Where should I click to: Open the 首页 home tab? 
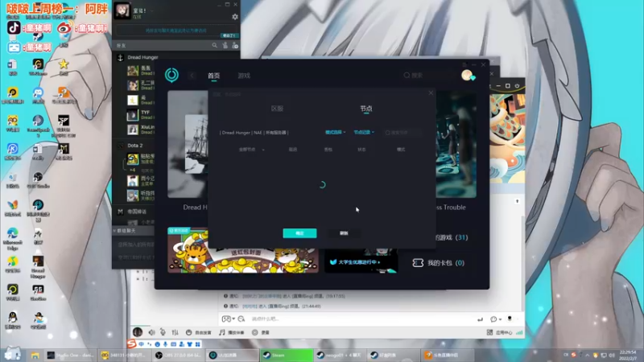213,76
